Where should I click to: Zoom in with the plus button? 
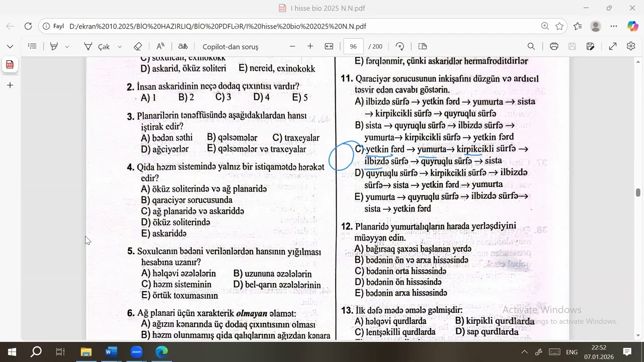[310, 46]
